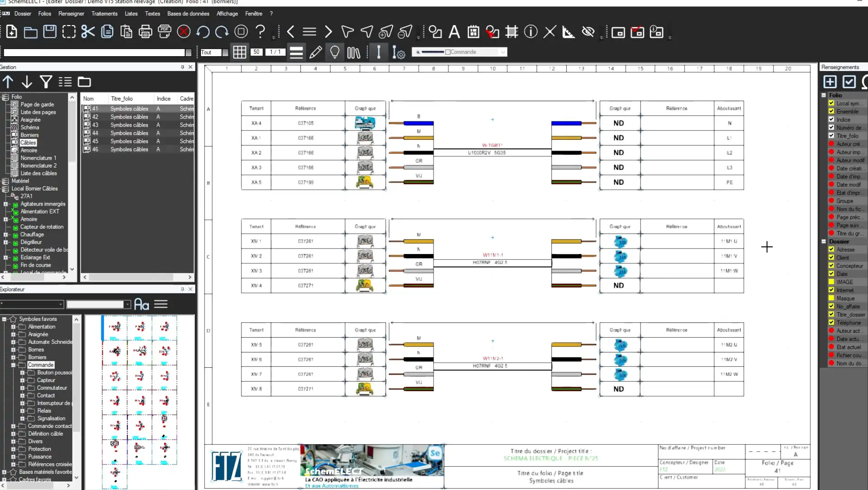The height and width of the screenshot is (490, 868).
Task: Enable the IMAGE checkbox
Action: click(x=832, y=282)
